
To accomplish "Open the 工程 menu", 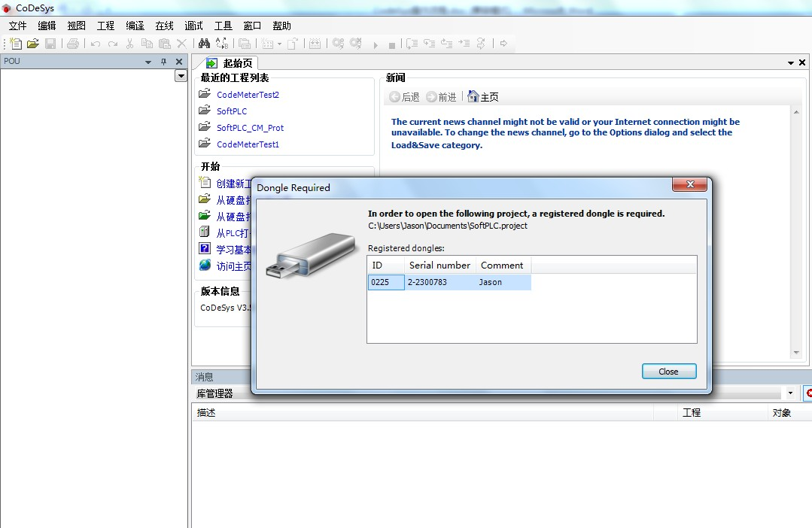I will point(105,26).
